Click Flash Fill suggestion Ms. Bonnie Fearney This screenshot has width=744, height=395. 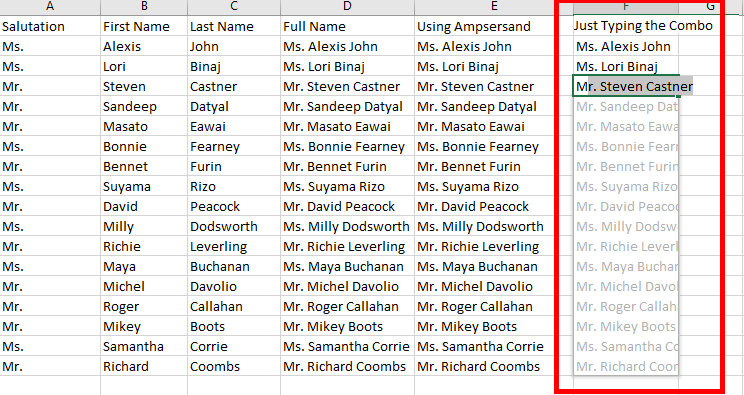coord(626,146)
